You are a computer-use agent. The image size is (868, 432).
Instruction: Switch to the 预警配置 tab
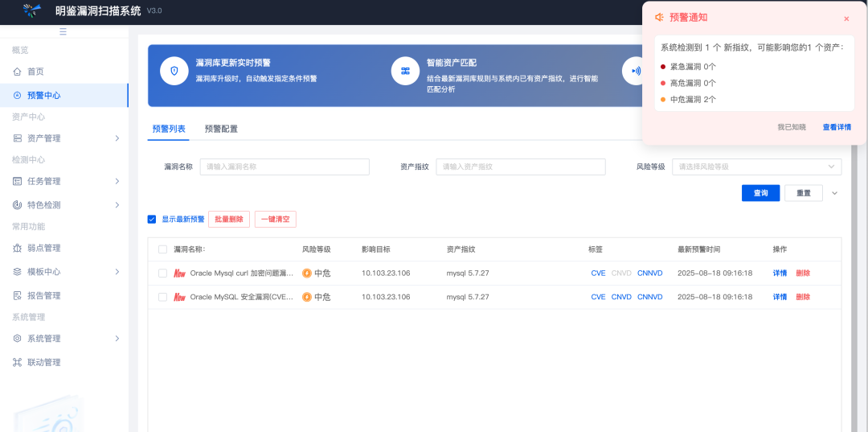221,129
